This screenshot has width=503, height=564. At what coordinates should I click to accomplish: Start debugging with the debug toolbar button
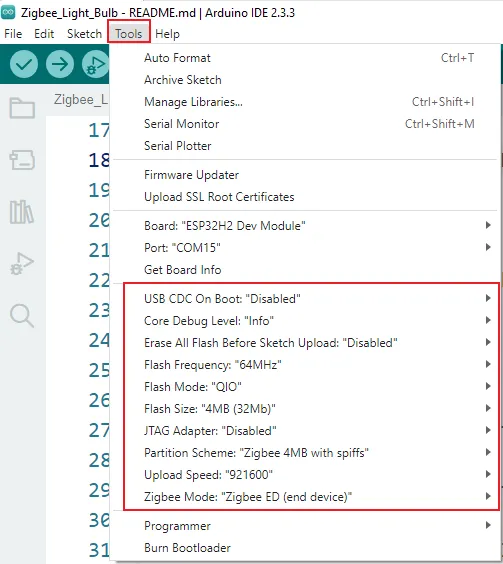pyautogui.click(x=95, y=64)
